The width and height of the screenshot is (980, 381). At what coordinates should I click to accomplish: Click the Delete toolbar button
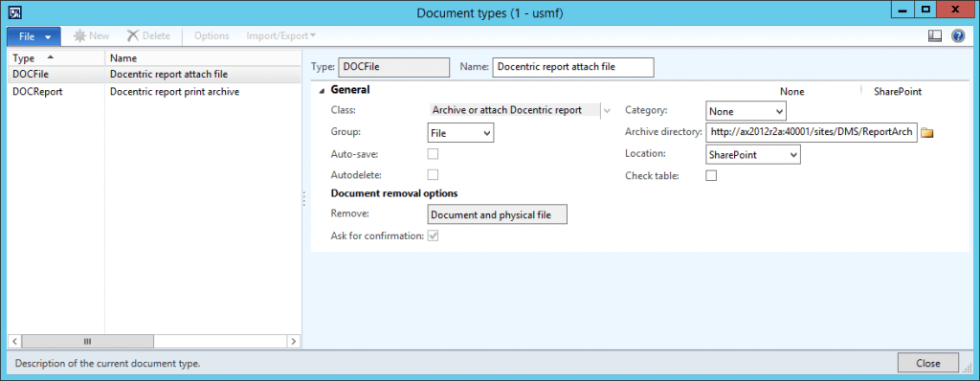click(x=148, y=36)
